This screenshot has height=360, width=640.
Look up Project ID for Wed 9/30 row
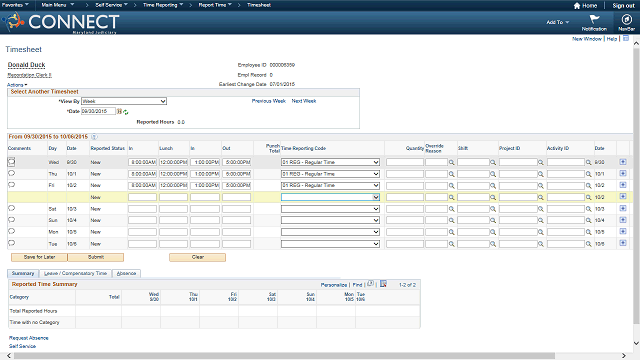coord(541,162)
